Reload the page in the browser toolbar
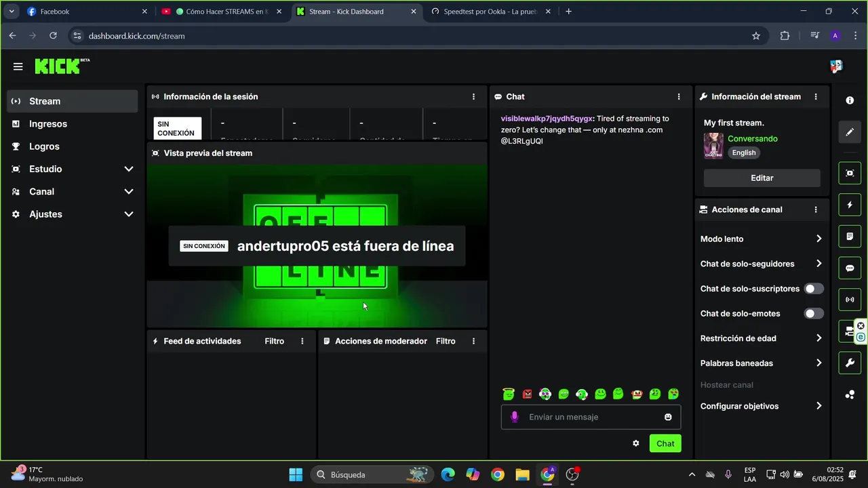 [54, 36]
